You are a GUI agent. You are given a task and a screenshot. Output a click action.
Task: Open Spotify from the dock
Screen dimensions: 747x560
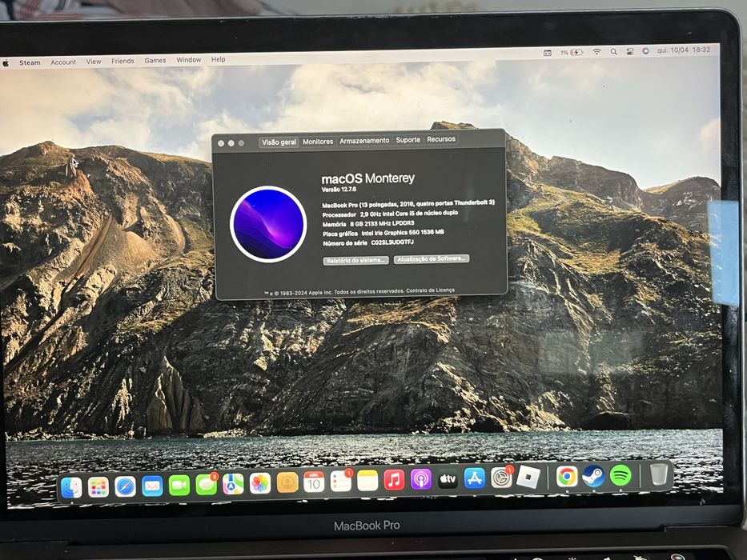620,474
